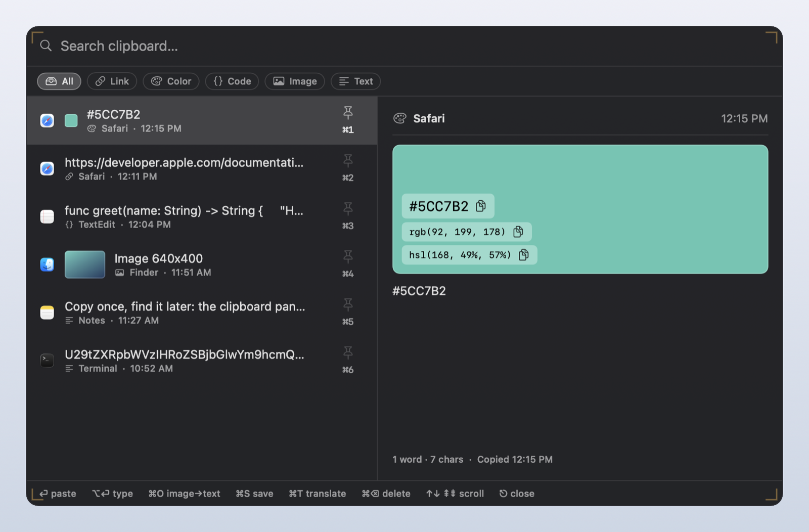Screen dimensions: 809x532
Task: Copy the hex value #5CC7B2
Action: coord(481,206)
